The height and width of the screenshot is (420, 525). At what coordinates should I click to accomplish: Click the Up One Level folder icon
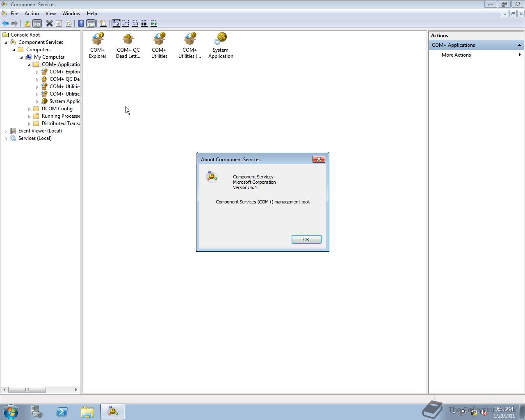(27, 23)
